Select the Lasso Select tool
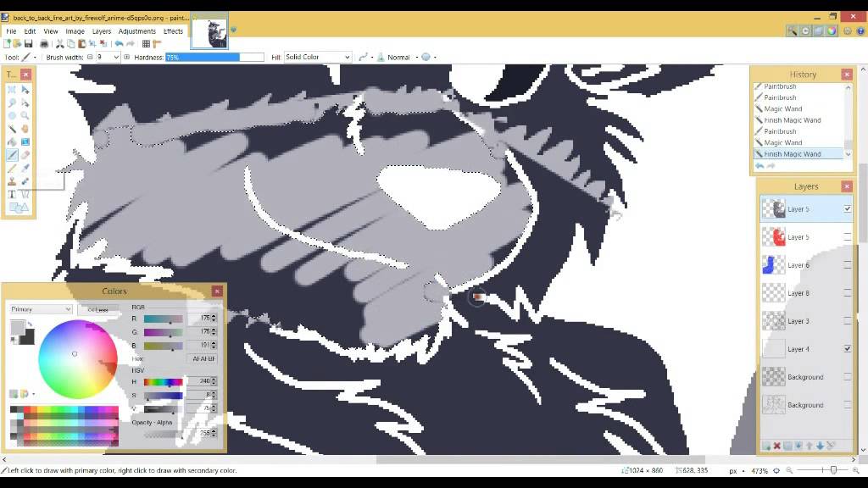Screen dimensions: 868x488 (12, 103)
